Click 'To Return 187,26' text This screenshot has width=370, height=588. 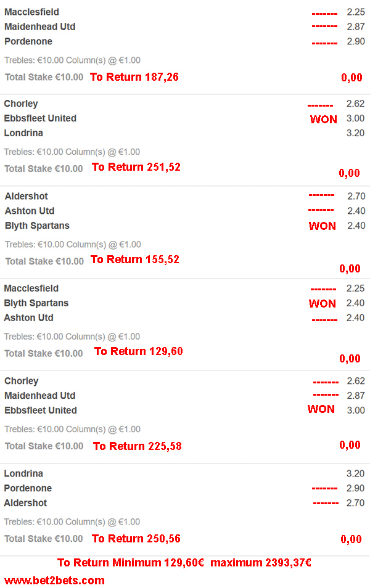[x=134, y=77]
